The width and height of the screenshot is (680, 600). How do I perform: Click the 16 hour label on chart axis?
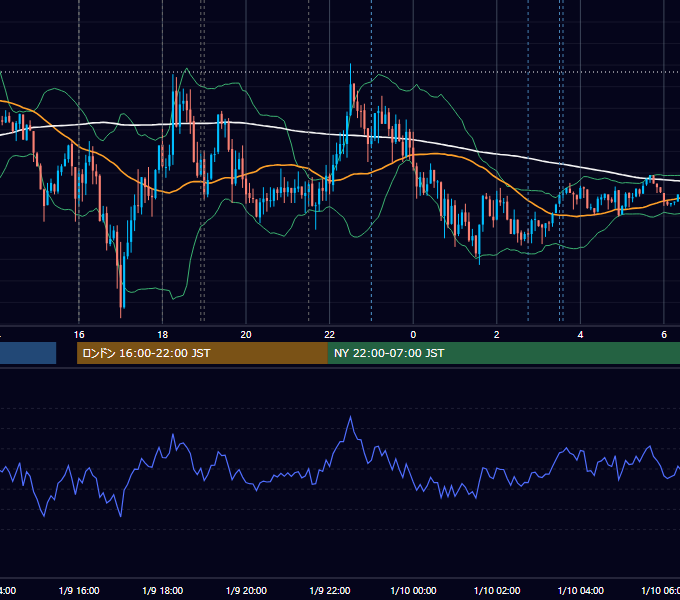tap(79, 335)
